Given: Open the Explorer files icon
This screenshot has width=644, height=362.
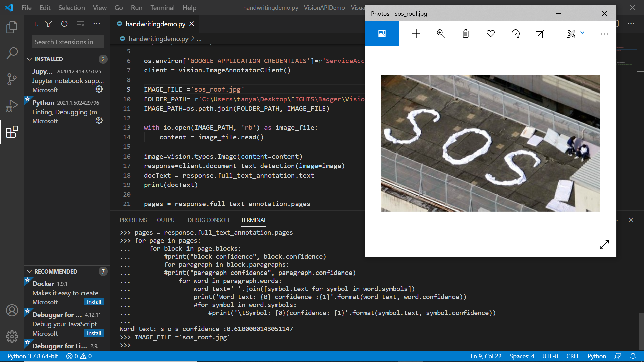Looking at the screenshot, I should pos(12,27).
